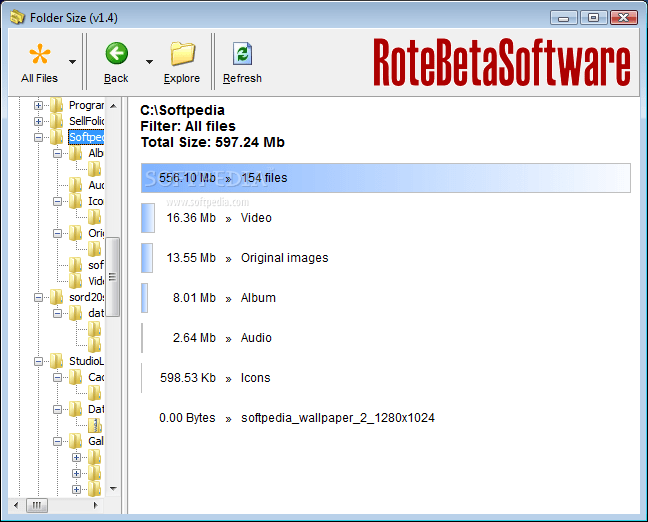
Task: Collapse the Ico folder tree node
Action: [x=57, y=201]
